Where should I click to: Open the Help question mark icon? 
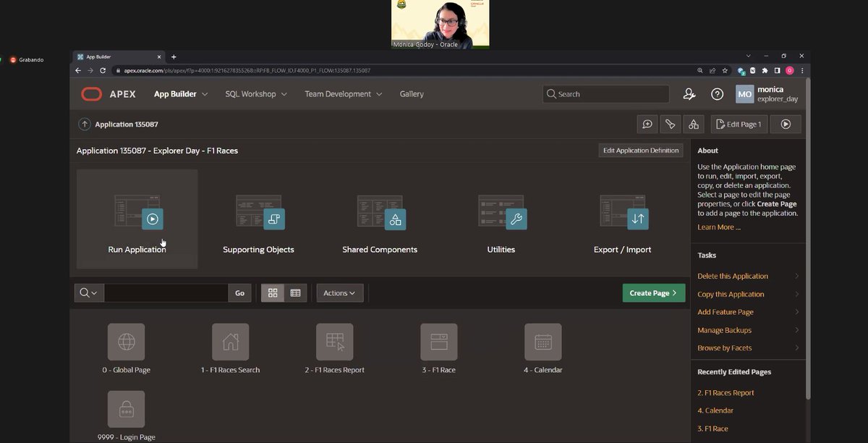pos(717,94)
